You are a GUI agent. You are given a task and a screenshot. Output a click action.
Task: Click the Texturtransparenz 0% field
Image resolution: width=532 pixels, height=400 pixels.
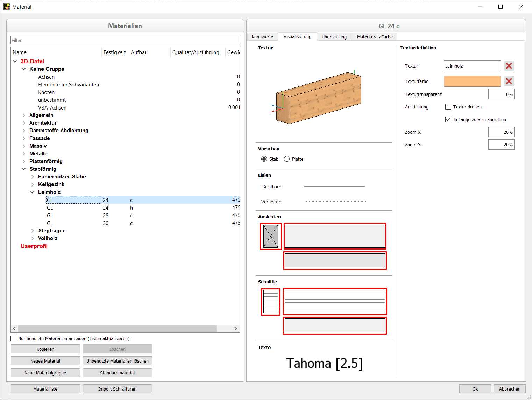(x=501, y=94)
